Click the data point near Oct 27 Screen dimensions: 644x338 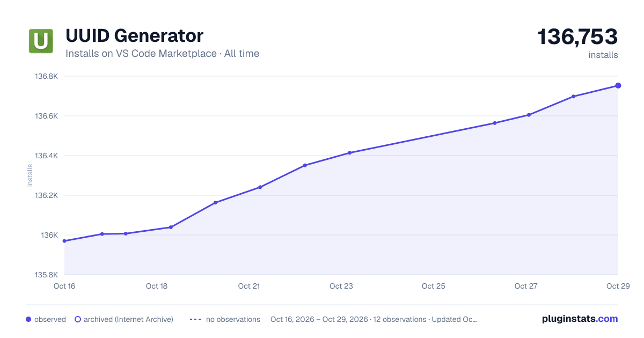coord(529,115)
